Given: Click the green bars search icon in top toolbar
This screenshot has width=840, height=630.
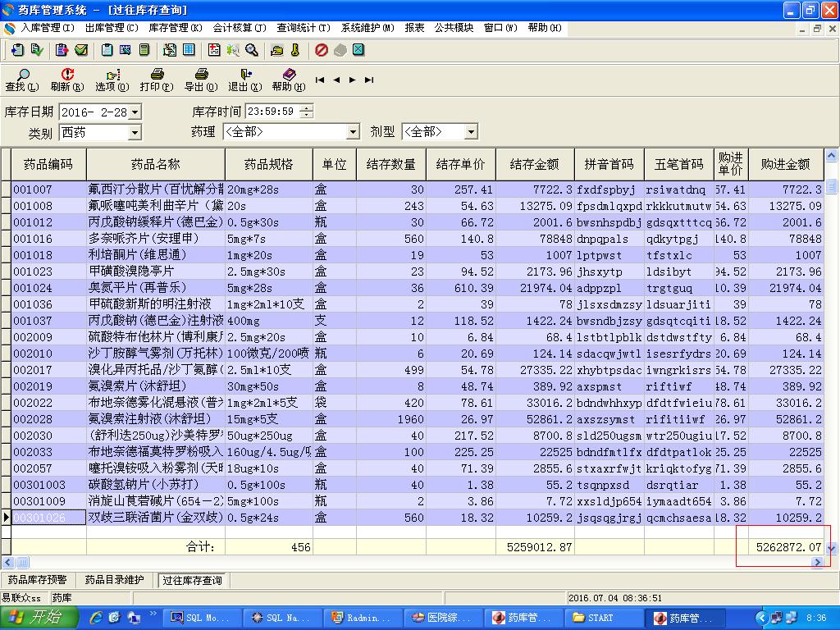Looking at the screenshot, I should coord(232,50).
